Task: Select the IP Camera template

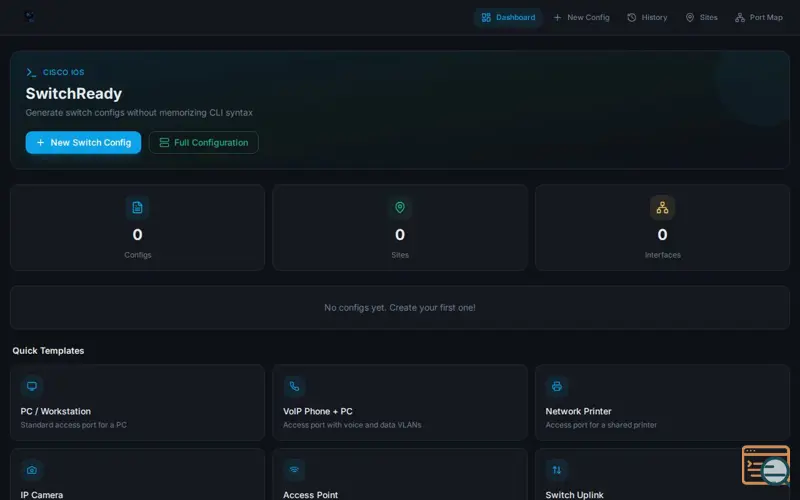Action: tap(137, 474)
